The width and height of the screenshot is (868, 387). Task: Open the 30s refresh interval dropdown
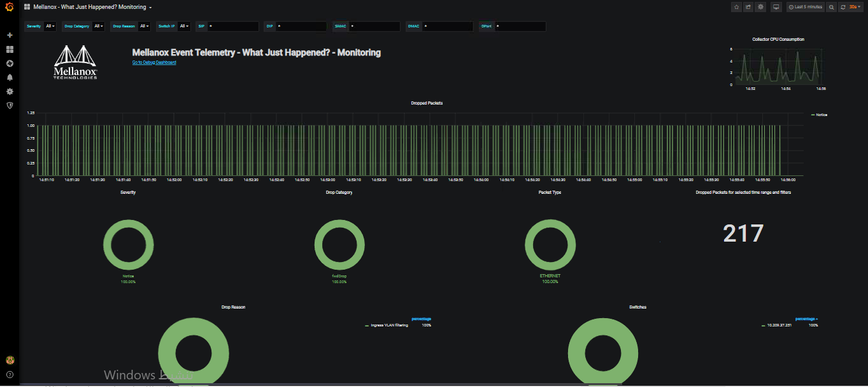[855, 7]
